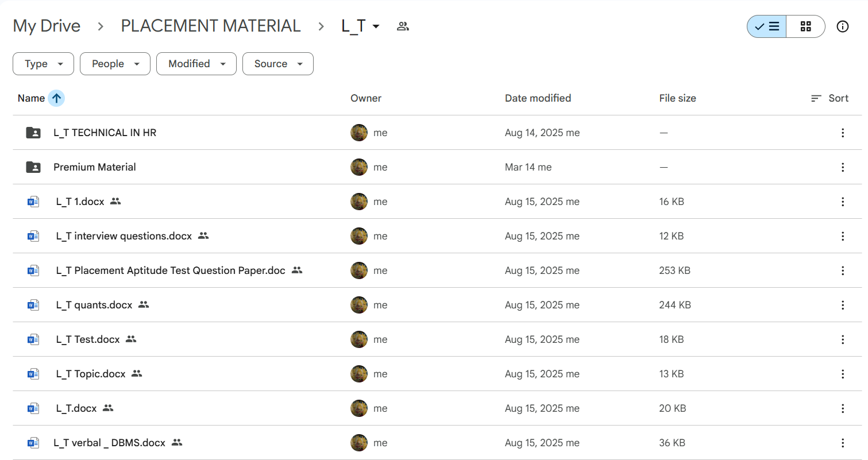Open More actions menu for L_T quants.docx
Screen dimensions: 868x460
[842, 305]
